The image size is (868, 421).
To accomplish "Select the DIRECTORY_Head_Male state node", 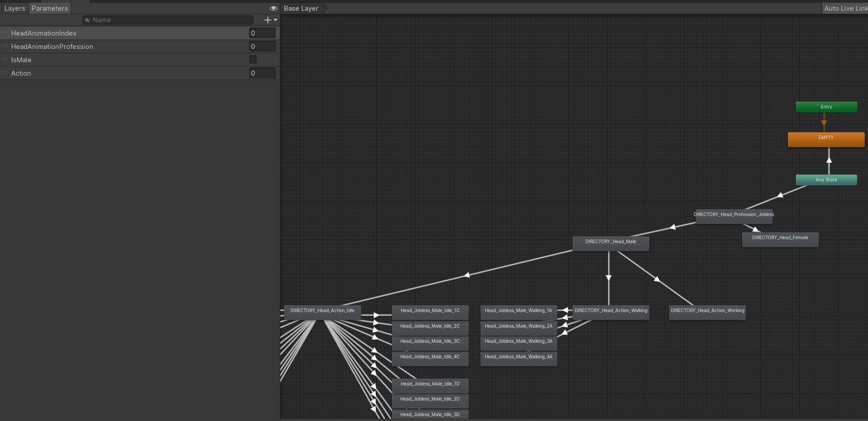I will (x=610, y=243).
